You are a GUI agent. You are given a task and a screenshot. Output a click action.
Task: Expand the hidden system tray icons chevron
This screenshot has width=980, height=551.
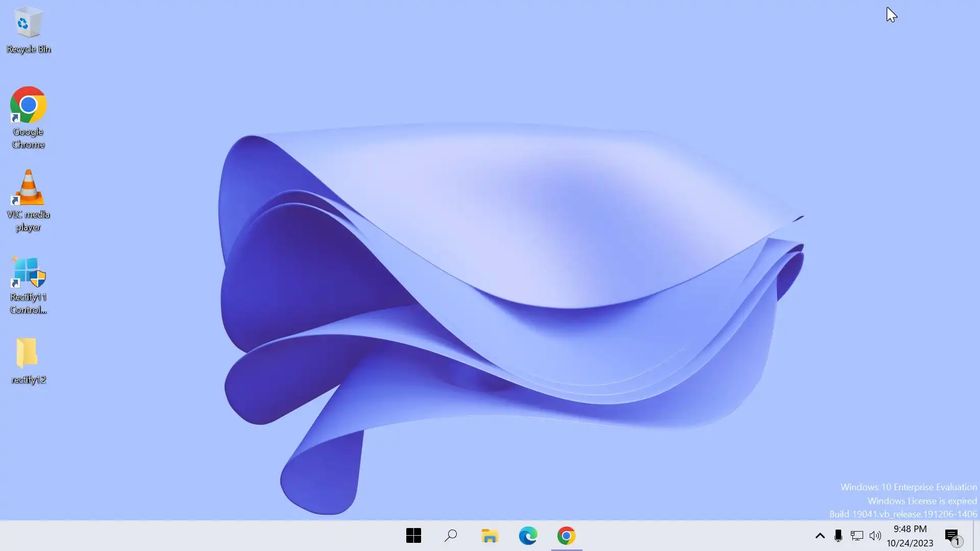tap(820, 536)
